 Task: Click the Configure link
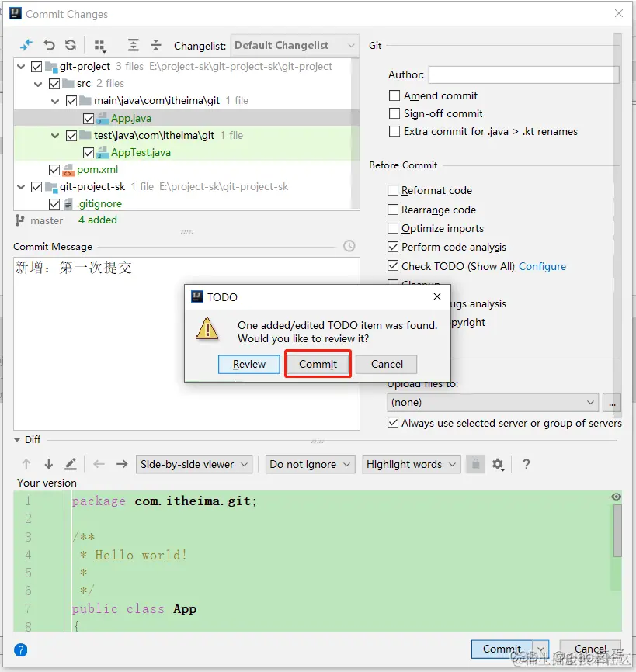pyautogui.click(x=543, y=266)
